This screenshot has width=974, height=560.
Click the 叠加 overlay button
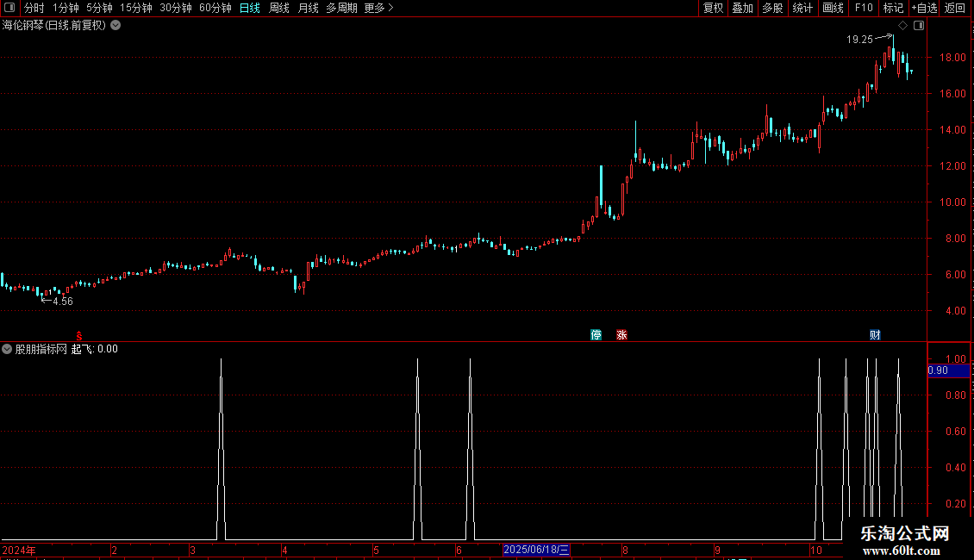pos(742,8)
